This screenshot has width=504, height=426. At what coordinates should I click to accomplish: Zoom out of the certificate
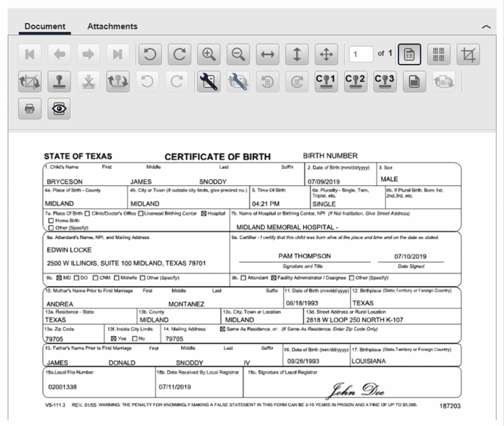238,54
